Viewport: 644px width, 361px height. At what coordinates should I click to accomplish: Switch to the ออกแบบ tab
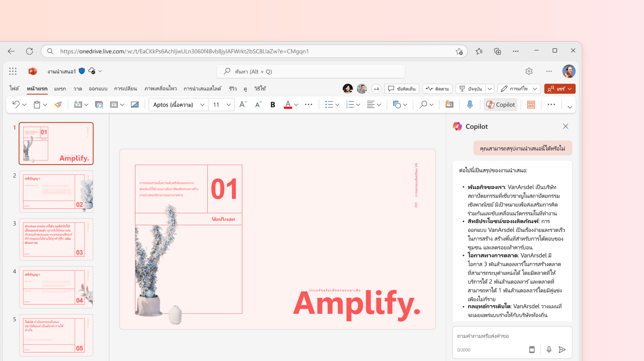tap(98, 88)
